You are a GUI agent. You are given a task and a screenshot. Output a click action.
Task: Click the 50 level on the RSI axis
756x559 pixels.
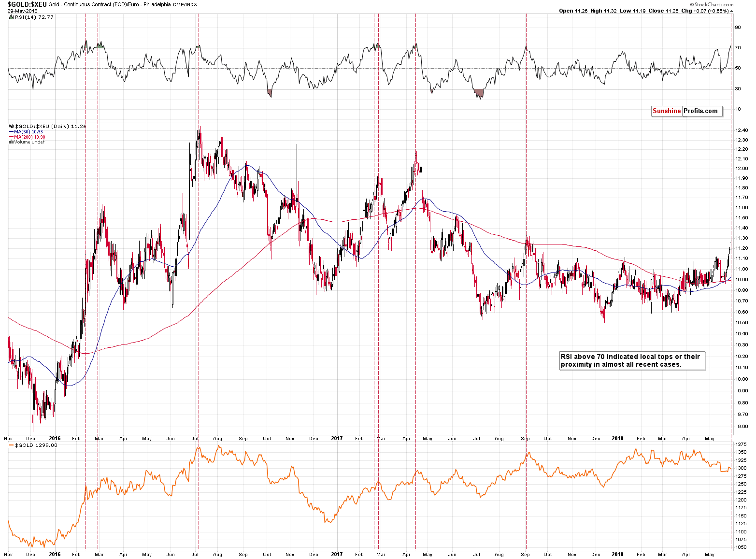[x=738, y=68]
